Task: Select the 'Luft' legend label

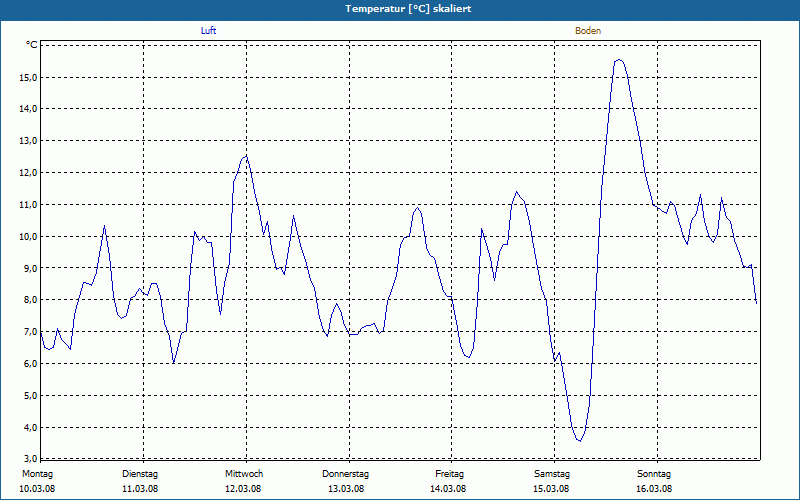Action: [208, 31]
